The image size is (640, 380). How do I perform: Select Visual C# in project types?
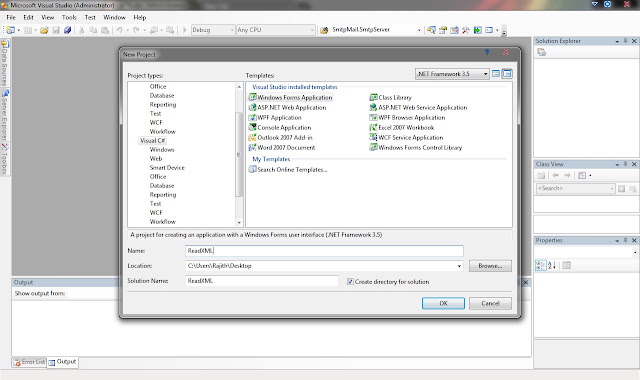(153, 140)
